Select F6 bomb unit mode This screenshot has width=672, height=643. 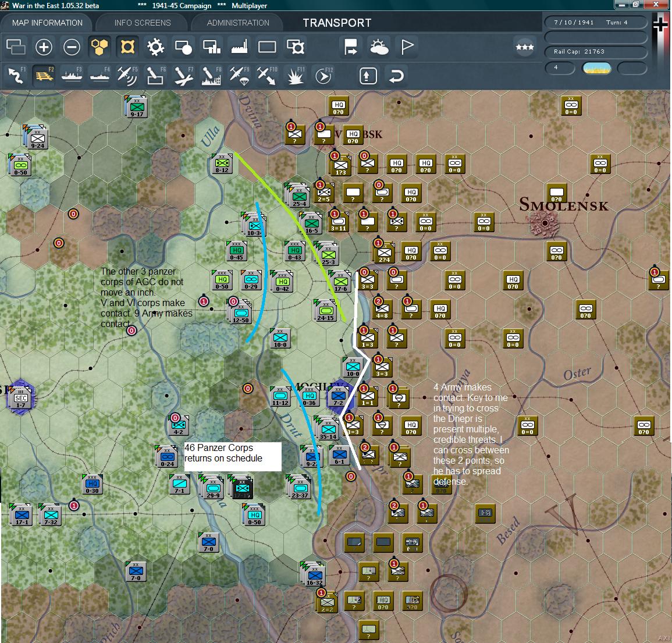[155, 76]
